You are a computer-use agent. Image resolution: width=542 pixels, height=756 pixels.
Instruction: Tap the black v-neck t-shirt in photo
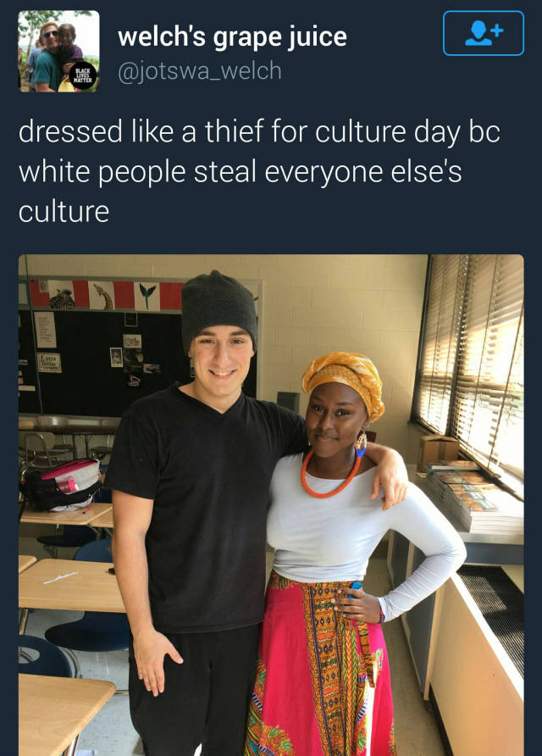tap(206, 506)
